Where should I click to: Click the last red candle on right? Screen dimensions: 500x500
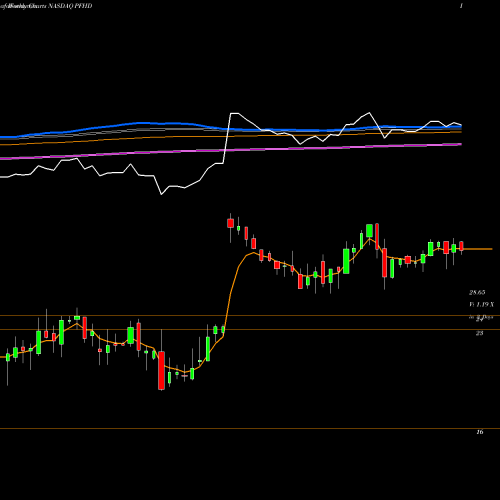[461, 246]
